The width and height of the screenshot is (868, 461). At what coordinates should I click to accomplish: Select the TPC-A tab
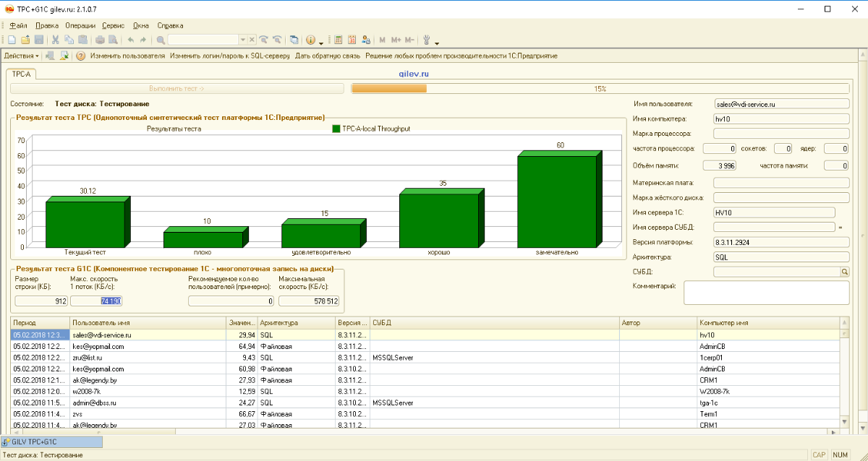22,74
